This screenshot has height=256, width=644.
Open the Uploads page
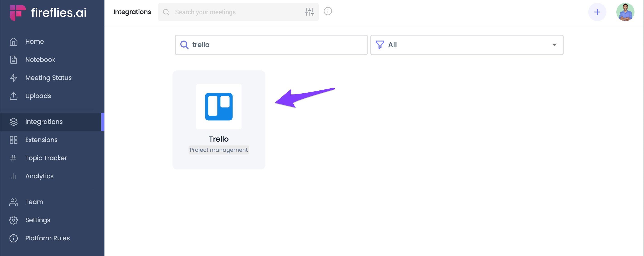38,96
